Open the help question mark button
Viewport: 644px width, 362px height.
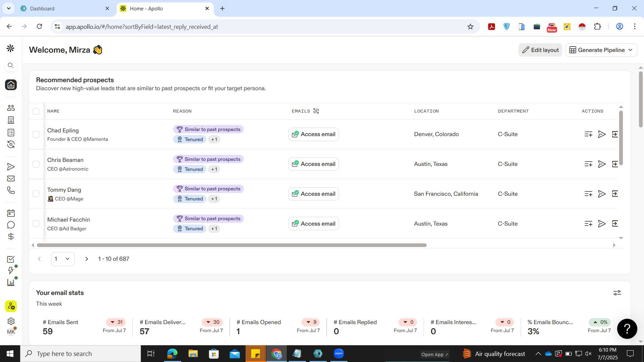click(627, 329)
